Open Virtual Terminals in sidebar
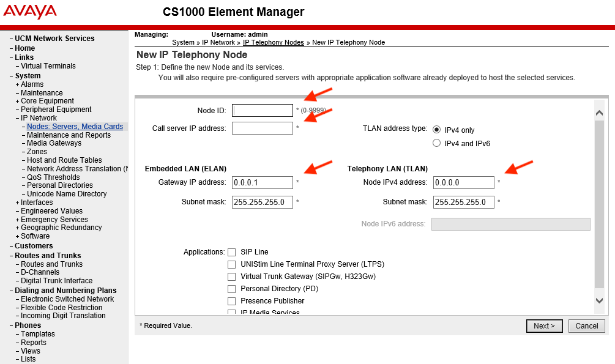 click(48, 66)
